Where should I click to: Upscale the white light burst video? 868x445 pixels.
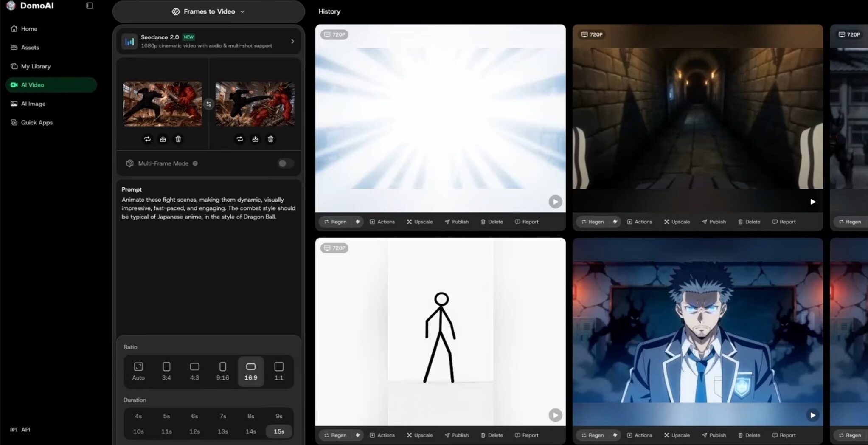[419, 222]
